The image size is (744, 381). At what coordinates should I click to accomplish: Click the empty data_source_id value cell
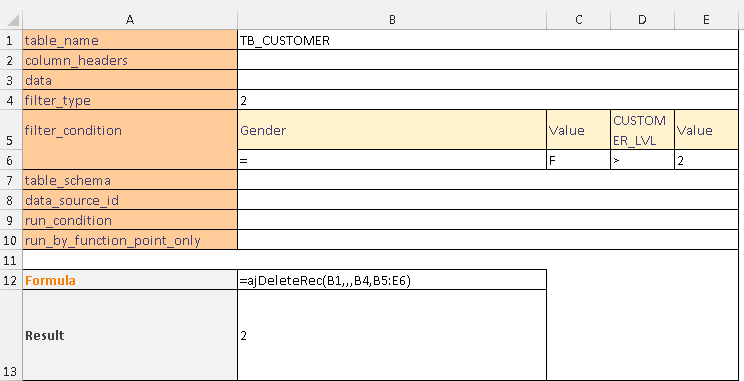point(488,199)
